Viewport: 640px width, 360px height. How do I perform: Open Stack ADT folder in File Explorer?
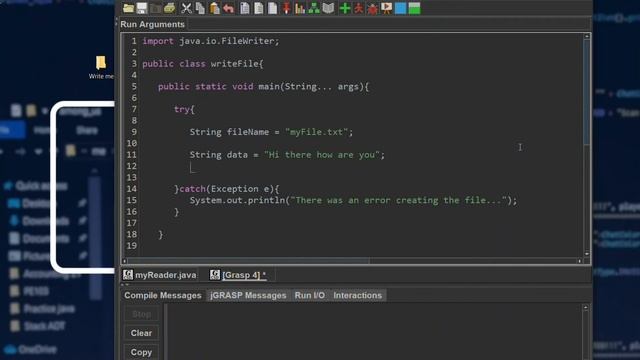tap(38, 326)
